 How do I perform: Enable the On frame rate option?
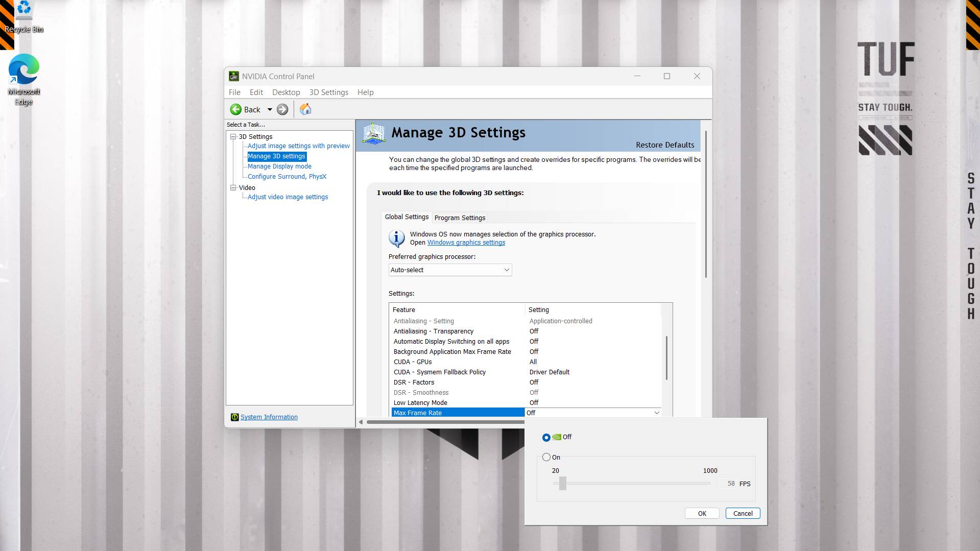point(546,457)
